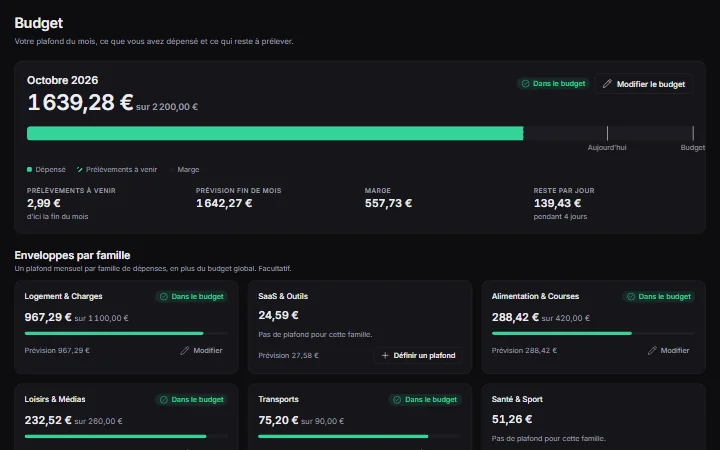Viewport: 720px width, 450px height.
Task: Click the 232,52 € Loisirs & Médias amount
Action: tap(48, 420)
